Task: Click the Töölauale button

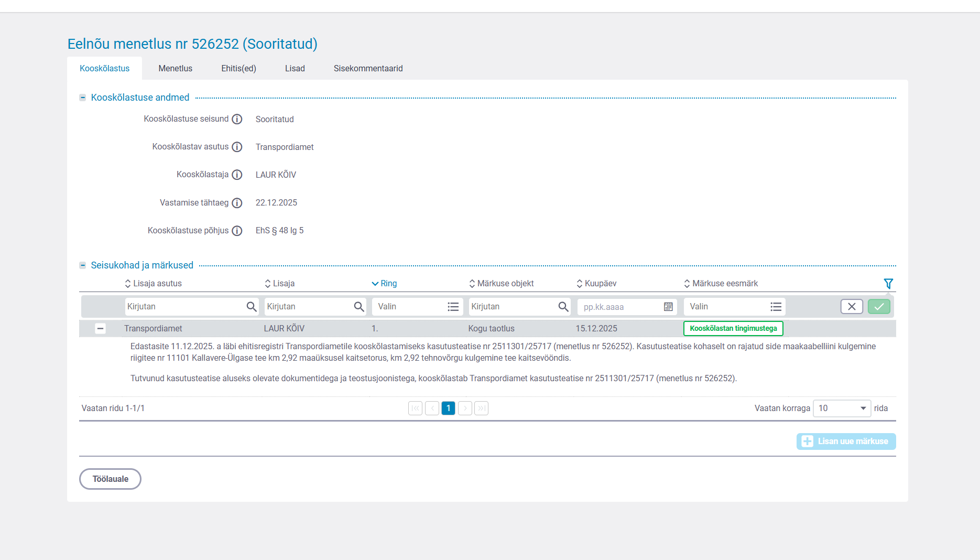Action: click(110, 479)
